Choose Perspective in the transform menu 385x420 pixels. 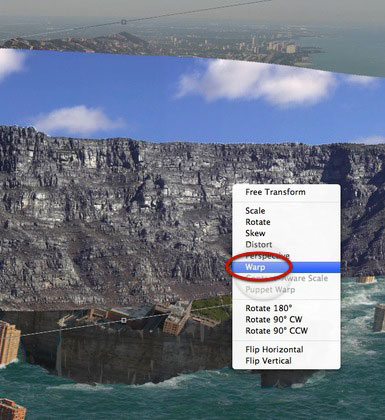click(x=286, y=256)
